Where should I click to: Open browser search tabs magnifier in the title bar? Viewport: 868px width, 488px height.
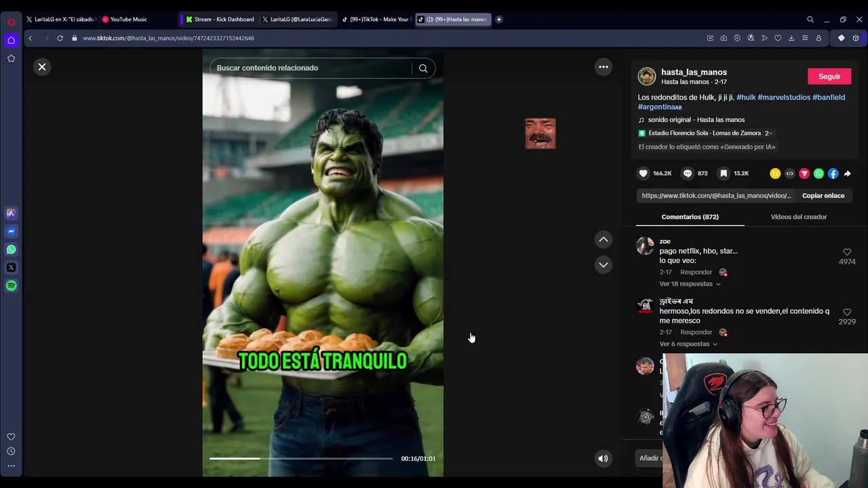coord(810,20)
